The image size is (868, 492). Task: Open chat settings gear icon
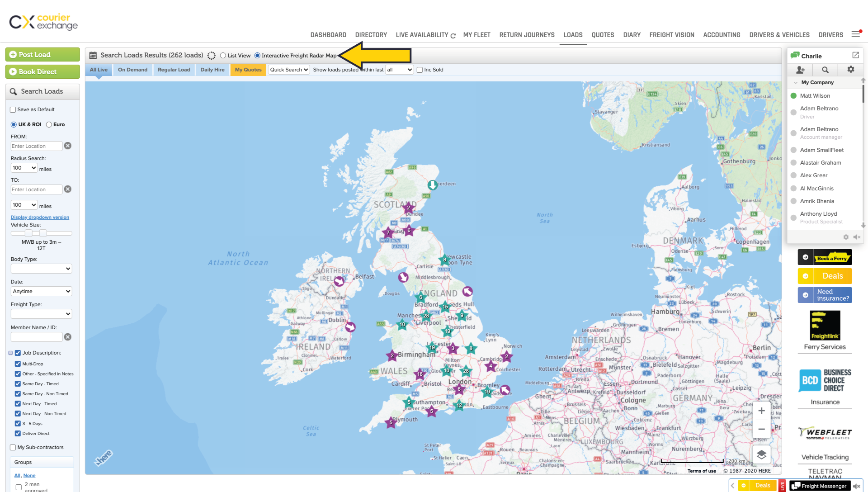pos(850,69)
